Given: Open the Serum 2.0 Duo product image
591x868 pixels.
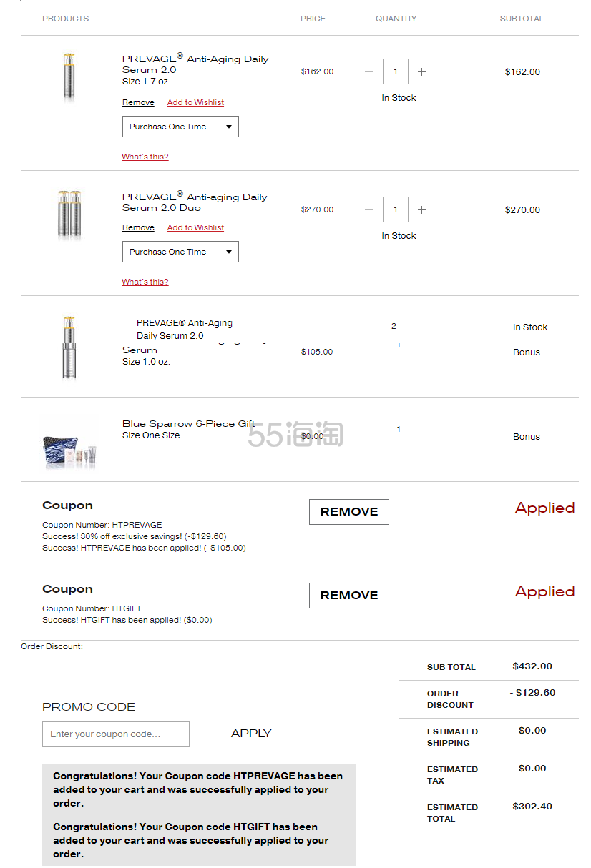Looking at the screenshot, I should [x=69, y=213].
